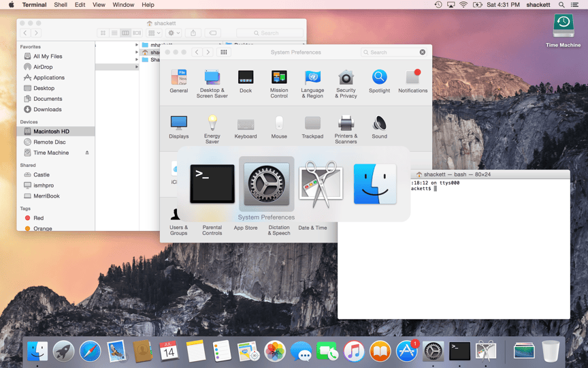Show all preferences grid button
Image resolution: width=588 pixels, height=368 pixels.
[x=223, y=52]
